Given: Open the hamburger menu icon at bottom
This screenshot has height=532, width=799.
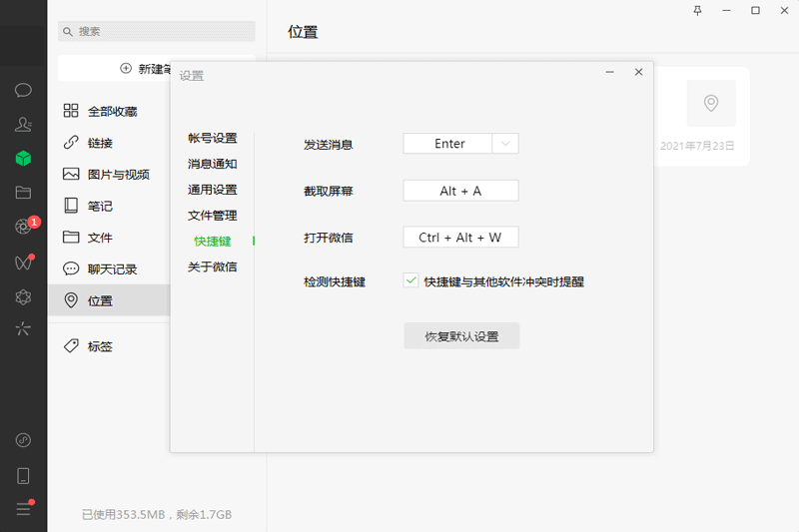Looking at the screenshot, I should [23, 509].
